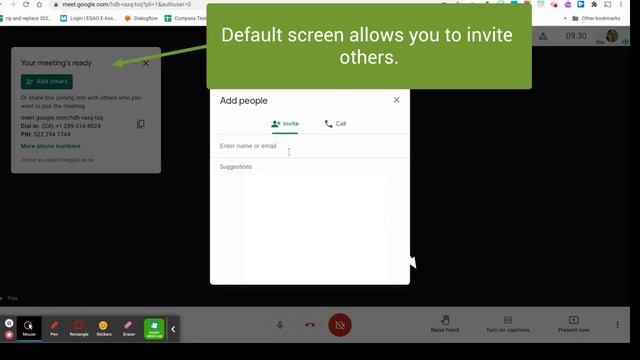Switch to the Call tab
This screenshot has width=640, height=360.
pyautogui.click(x=336, y=124)
